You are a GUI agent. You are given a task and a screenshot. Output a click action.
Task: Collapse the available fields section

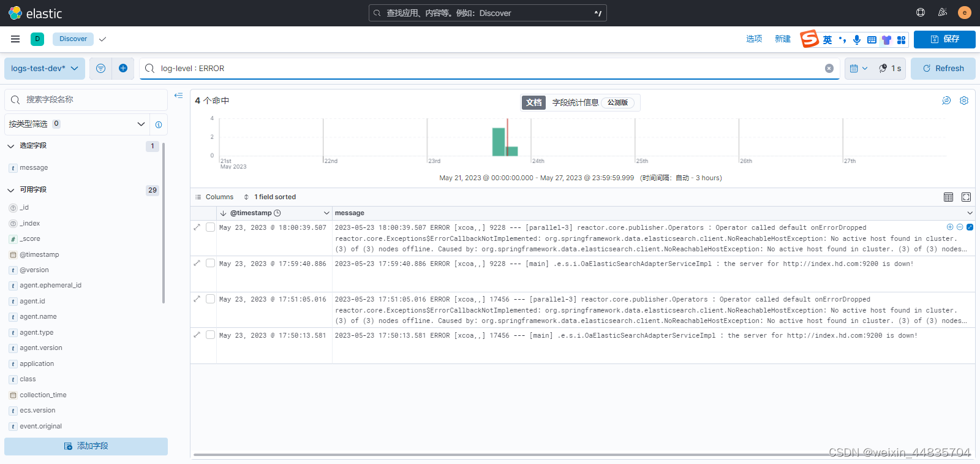point(10,190)
